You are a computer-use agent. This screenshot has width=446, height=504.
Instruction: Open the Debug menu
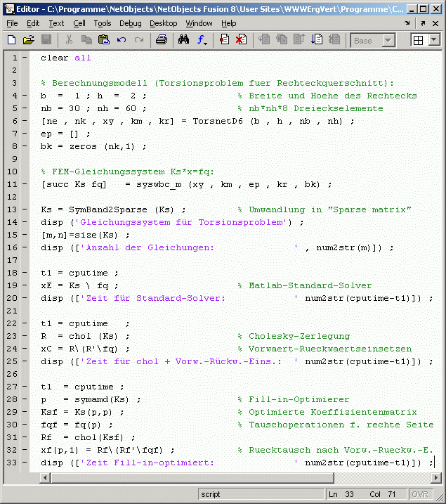130,23
